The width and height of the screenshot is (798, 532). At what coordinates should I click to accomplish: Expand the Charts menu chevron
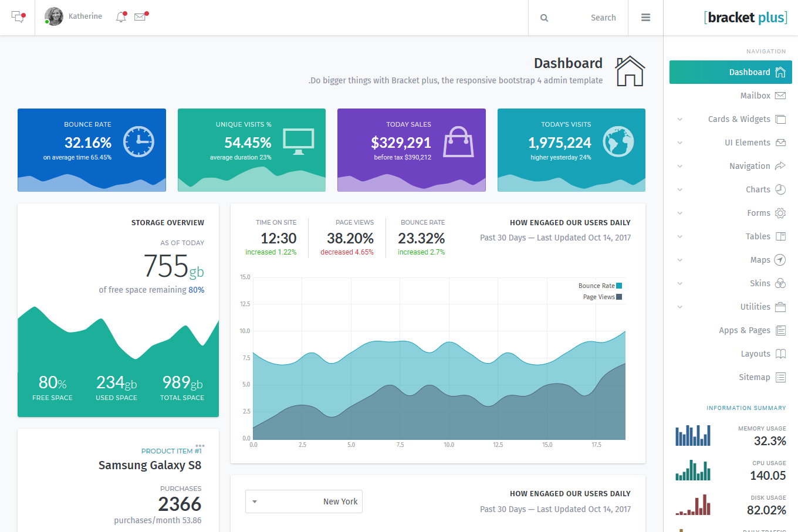680,189
